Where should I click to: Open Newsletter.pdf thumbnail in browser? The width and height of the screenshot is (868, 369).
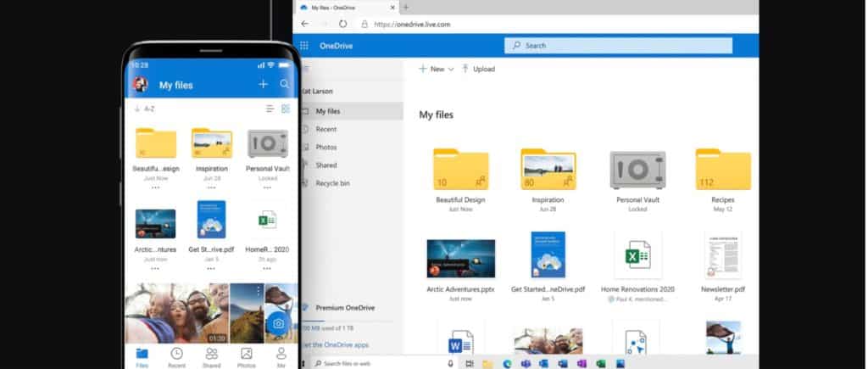pyautogui.click(x=723, y=255)
